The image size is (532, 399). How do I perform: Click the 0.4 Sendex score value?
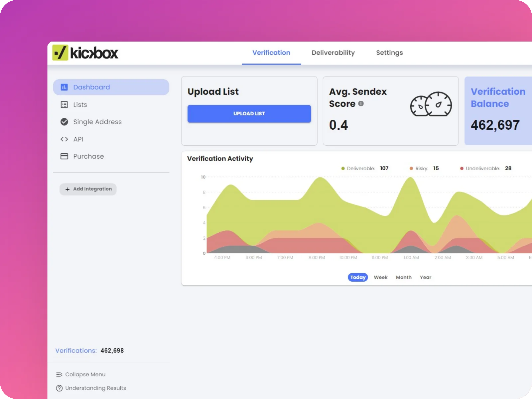[338, 125]
